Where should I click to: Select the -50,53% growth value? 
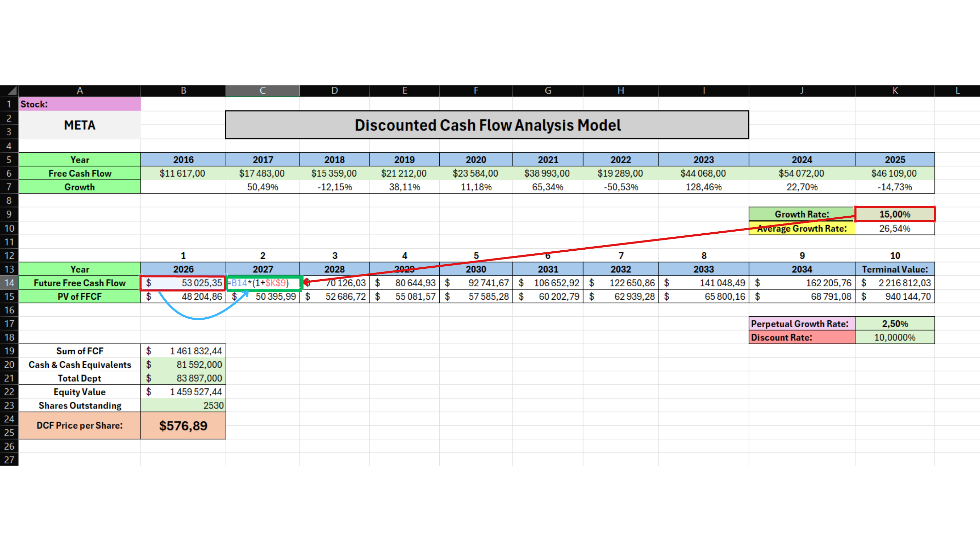[620, 187]
